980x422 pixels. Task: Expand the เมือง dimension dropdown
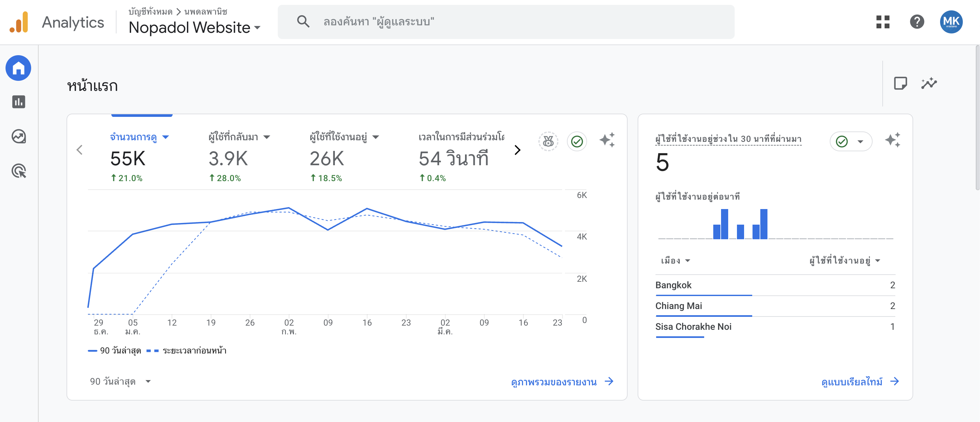click(x=676, y=261)
